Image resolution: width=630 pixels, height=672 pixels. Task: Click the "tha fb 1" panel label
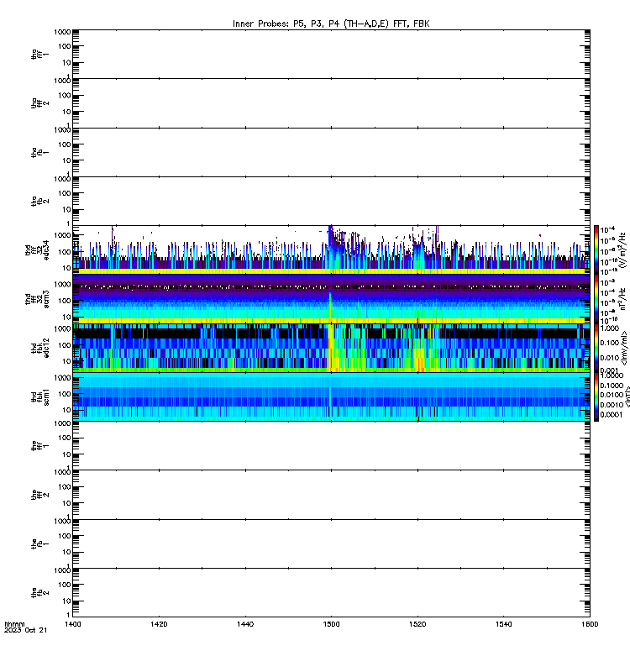click(39, 152)
